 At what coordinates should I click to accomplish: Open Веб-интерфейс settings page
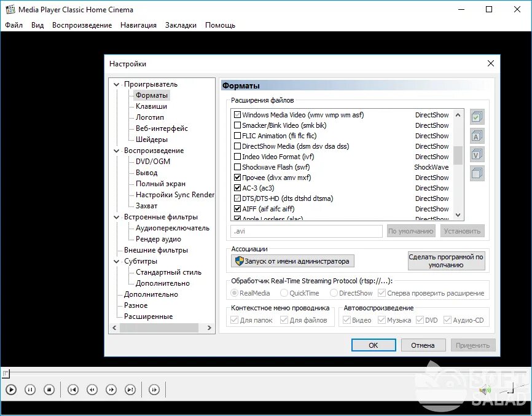click(x=162, y=128)
